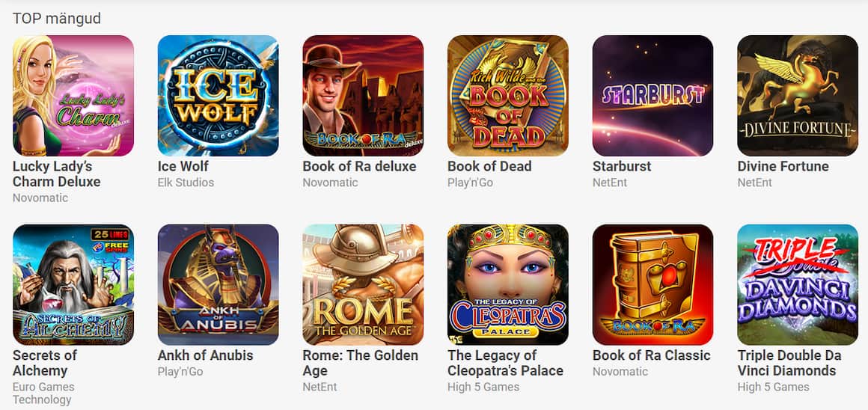The height and width of the screenshot is (410, 868).
Task: Launch Divine Fortune game icon
Action: (798, 96)
